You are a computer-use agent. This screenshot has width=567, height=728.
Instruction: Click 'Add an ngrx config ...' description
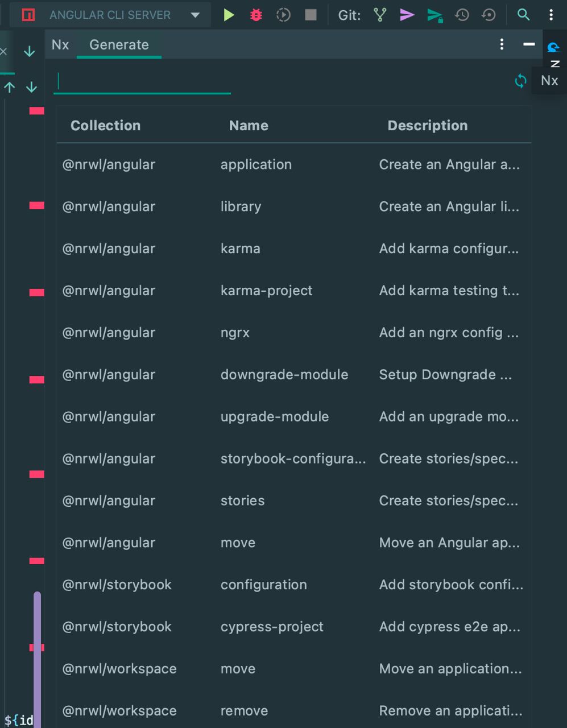coord(449,333)
